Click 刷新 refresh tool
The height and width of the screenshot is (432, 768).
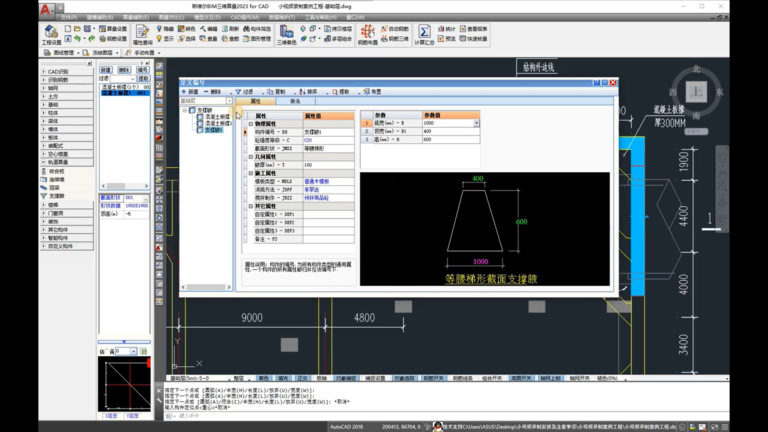point(230,29)
